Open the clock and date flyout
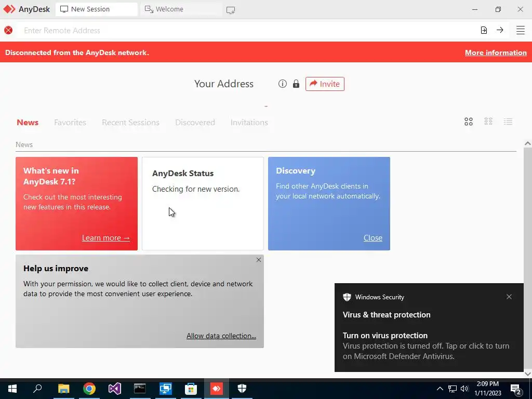The image size is (532, 399). [x=487, y=389]
